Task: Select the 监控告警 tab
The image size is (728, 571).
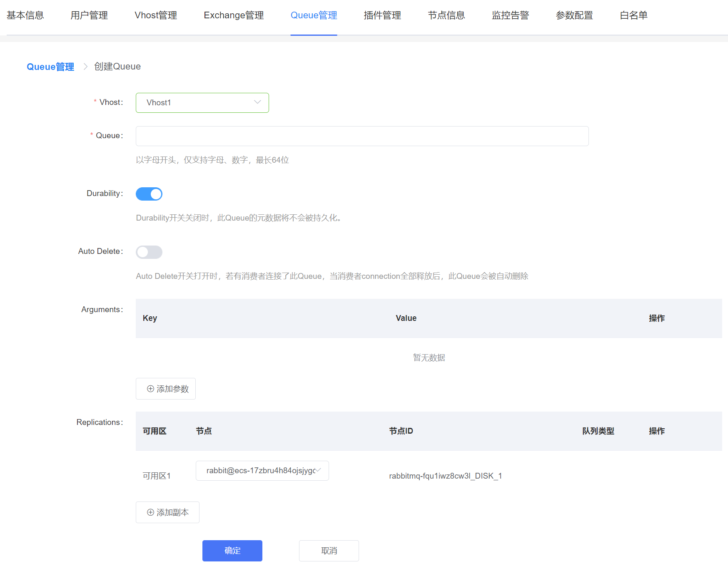Action: tap(510, 15)
